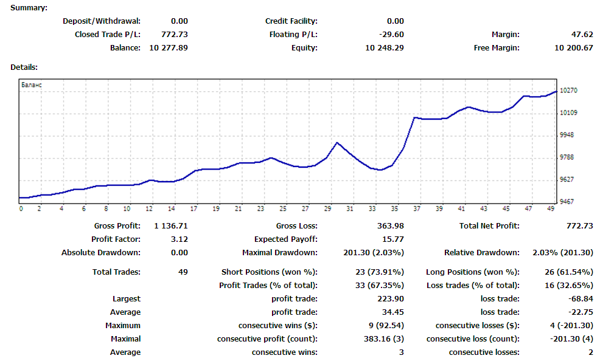This screenshot has height=364, width=603.
Task: Select the Maximal Drawdown value 201.30 (2.03%)
Action: (374, 253)
